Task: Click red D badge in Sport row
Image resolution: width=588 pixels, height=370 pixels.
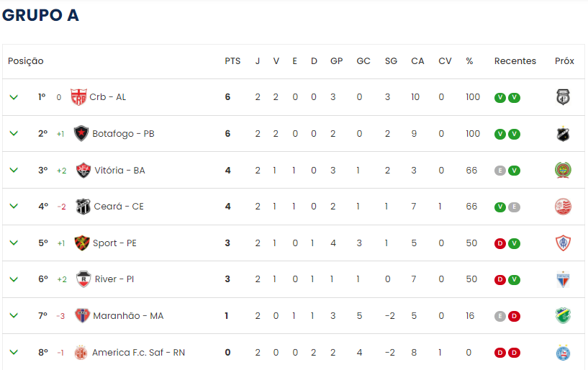Action: point(500,243)
